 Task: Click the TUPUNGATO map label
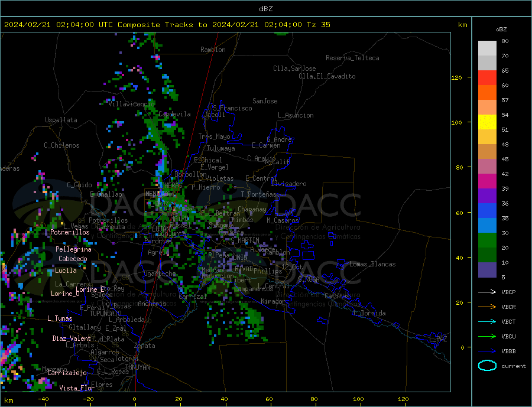(x=105, y=314)
